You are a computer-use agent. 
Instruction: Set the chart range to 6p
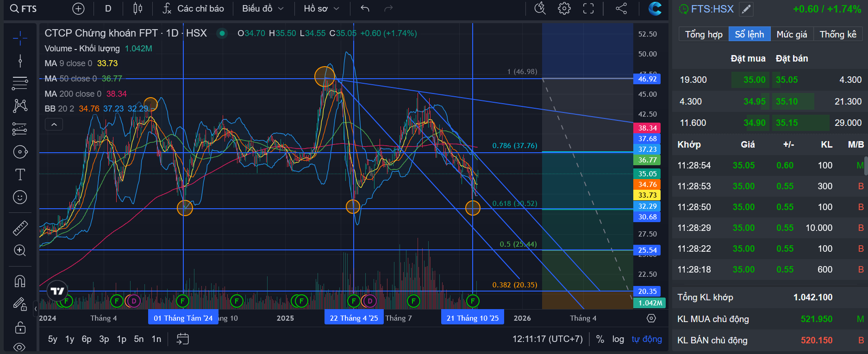(x=87, y=339)
